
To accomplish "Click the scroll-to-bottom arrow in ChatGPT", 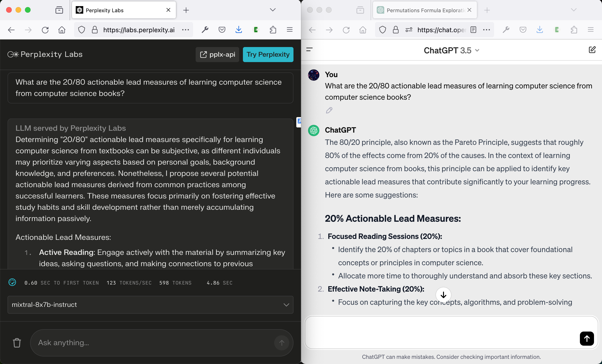I will point(443,295).
